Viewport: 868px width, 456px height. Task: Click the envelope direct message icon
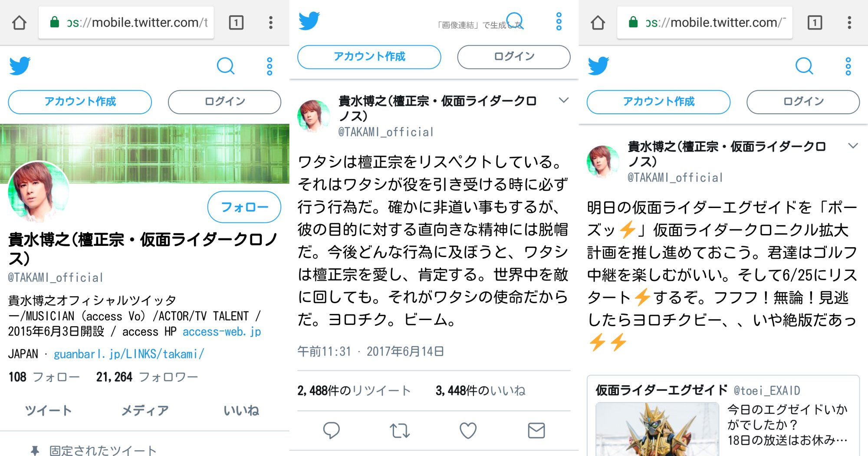(536, 431)
